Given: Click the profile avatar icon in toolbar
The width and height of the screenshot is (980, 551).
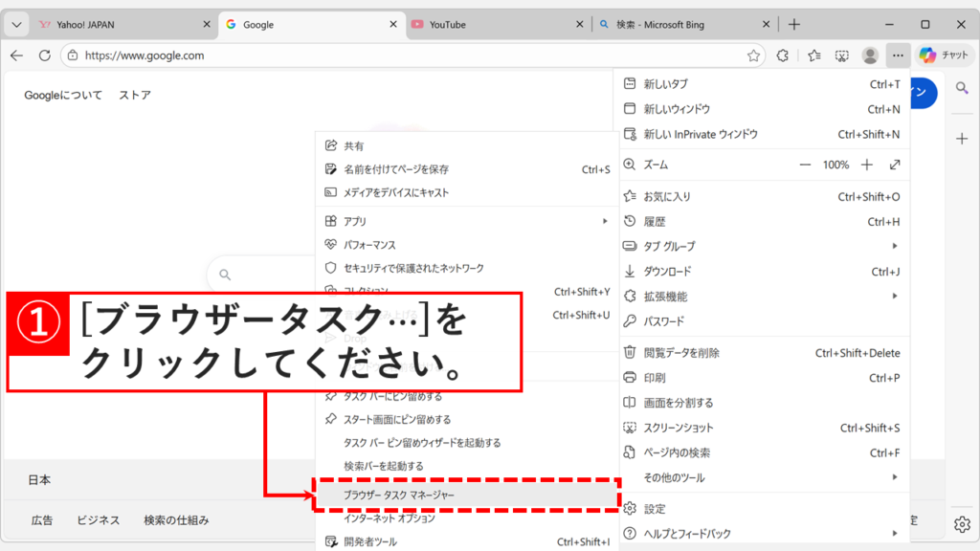Looking at the screenshot, I should pos(869,55).
